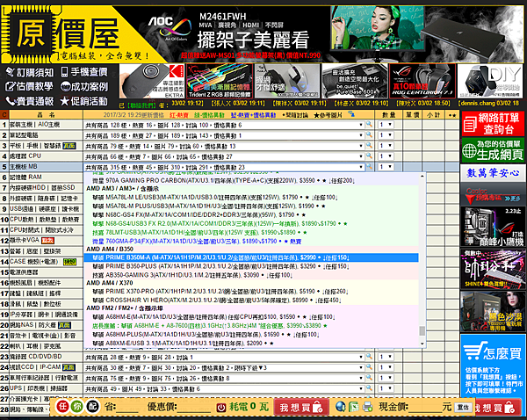The image size is (527, 420).
Task: Click the 記憶體 RAM category
Action: (x=25, y=177)
